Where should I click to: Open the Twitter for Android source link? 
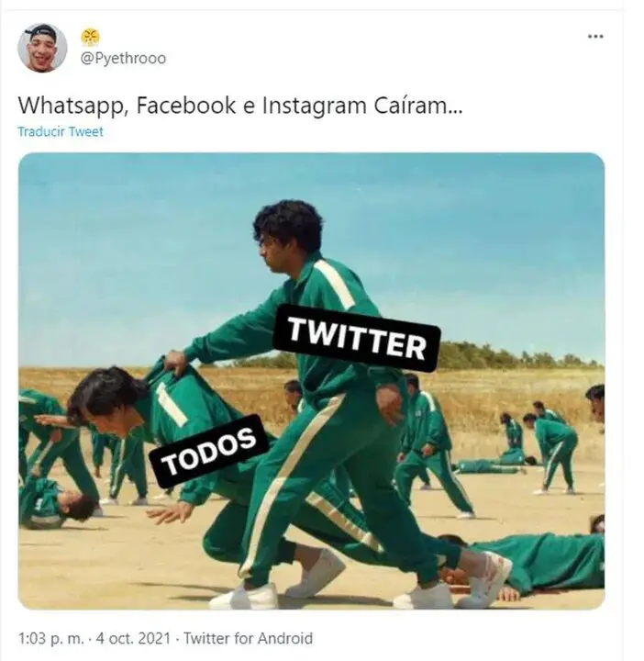point(248,638)
